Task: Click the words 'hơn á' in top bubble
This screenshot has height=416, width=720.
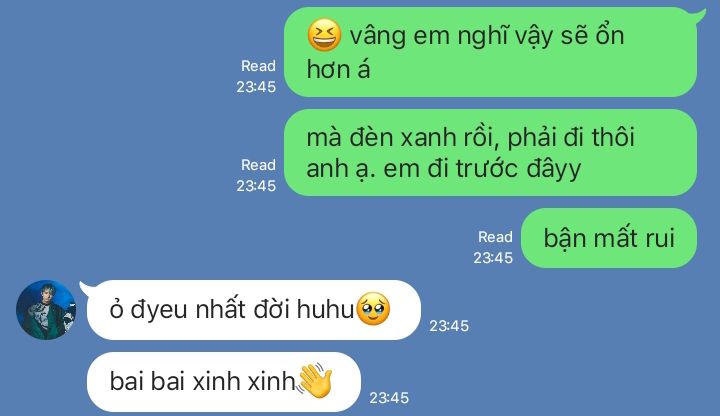Action: coord(338,70)
